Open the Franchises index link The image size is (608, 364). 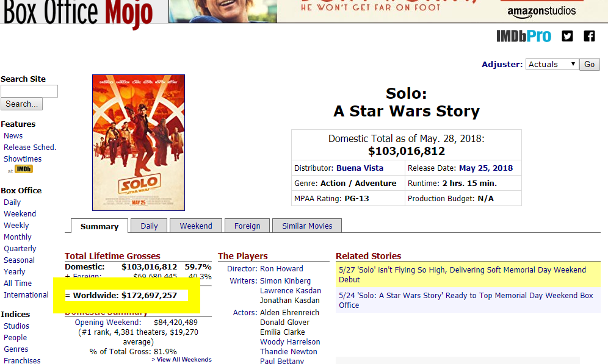click(22, 360)
